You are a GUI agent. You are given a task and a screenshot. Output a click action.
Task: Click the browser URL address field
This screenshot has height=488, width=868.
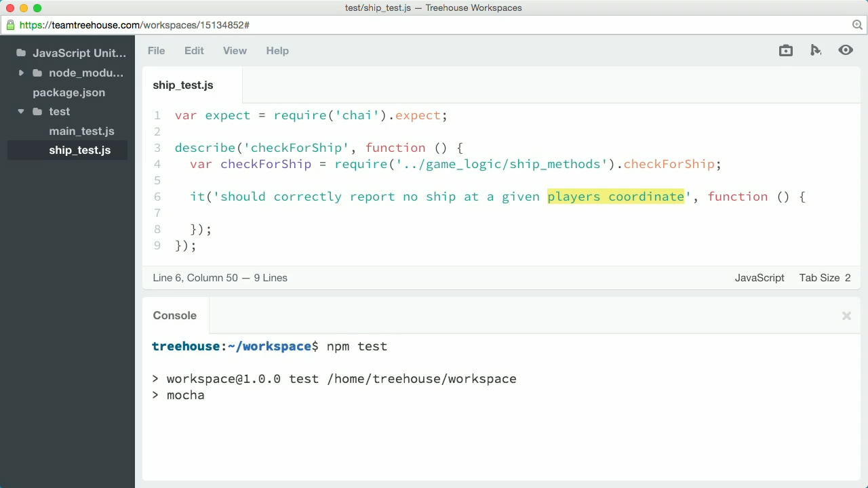pos(434,25)
